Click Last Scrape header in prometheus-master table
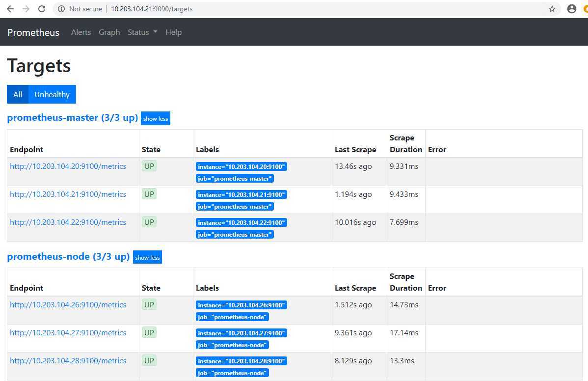The height and width of the screenshot is (381, 588). pyautogui.click(x=355, y=149)
